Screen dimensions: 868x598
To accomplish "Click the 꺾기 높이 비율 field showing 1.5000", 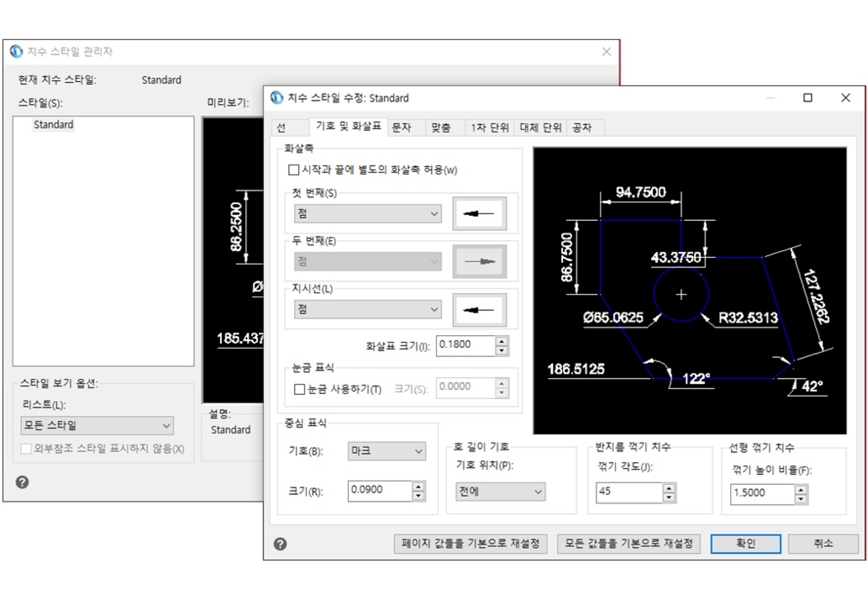I will click(762, 494).
